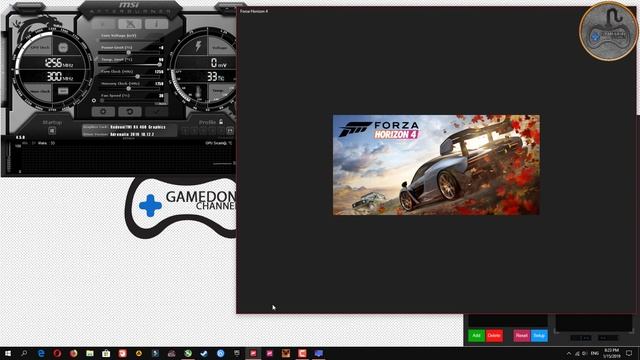
Task: Select profile slot 1 in Afterburner
Action: pos(185,131)
